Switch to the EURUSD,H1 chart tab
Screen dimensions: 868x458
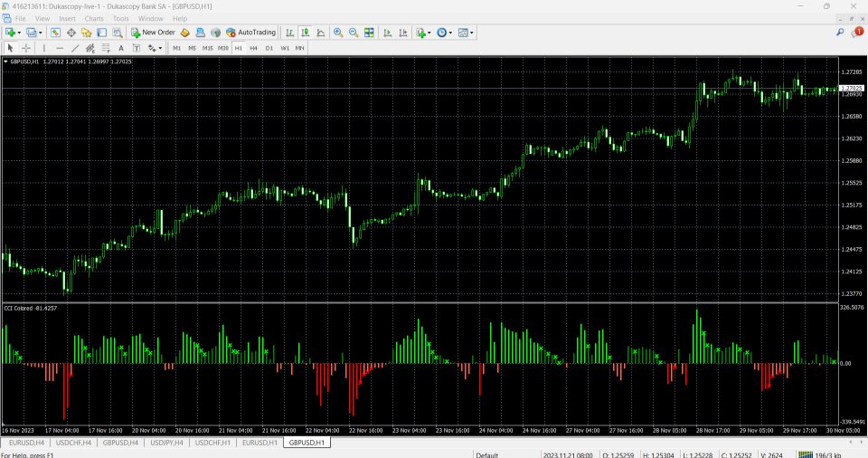pos(259,443)
